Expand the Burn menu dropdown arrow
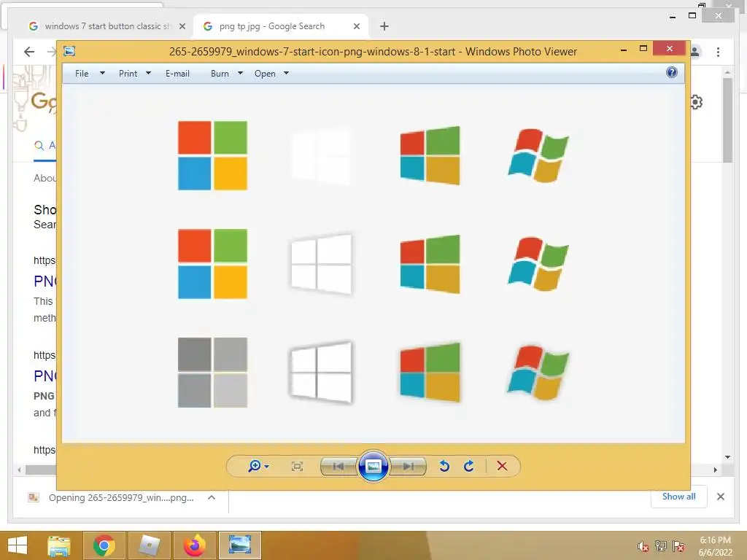 tap(240, 74)
